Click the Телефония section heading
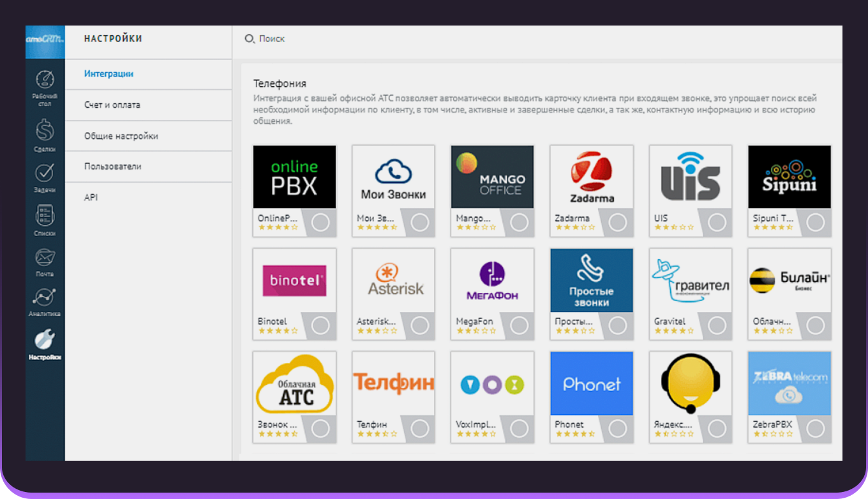Screen dimensions: 868x499 pyautogui.click(x=280, y=84)
